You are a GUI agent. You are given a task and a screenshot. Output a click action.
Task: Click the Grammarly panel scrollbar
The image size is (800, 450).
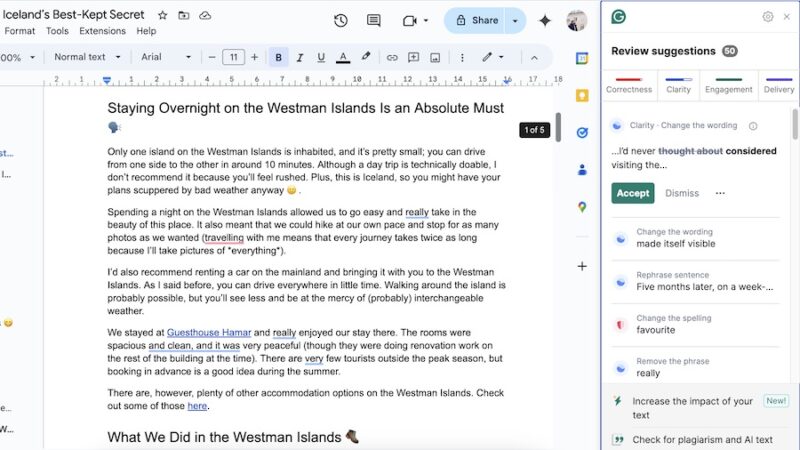[x=795, y=123]
